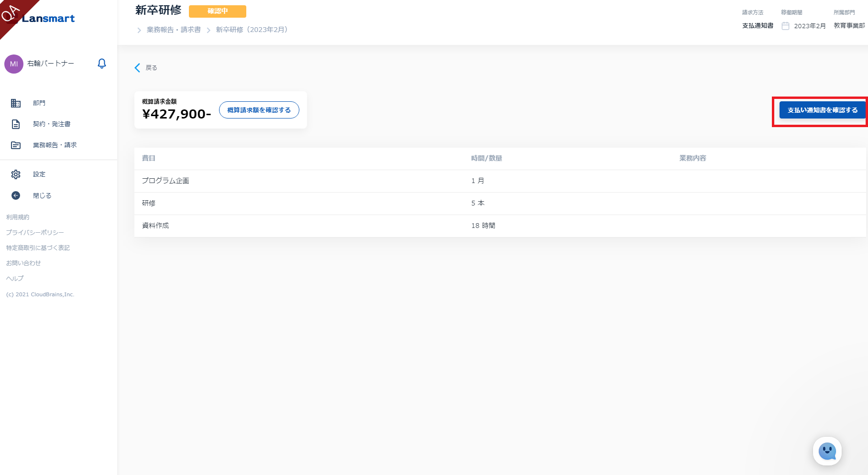Click the 18 時間 cell

[x=483, y=226]
